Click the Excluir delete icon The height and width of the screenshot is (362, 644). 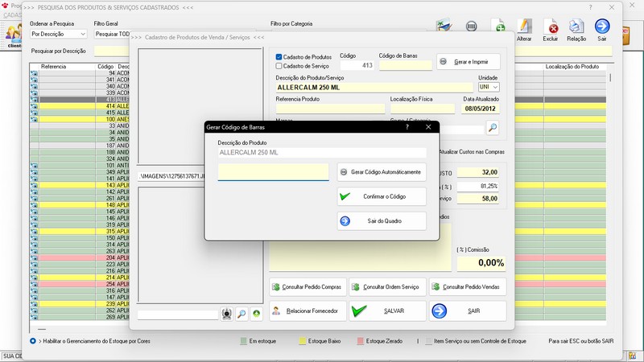pos(551,27)
